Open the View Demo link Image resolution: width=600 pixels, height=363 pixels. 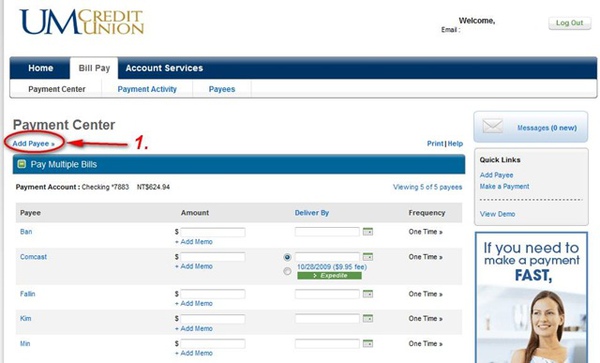point(497,214)
